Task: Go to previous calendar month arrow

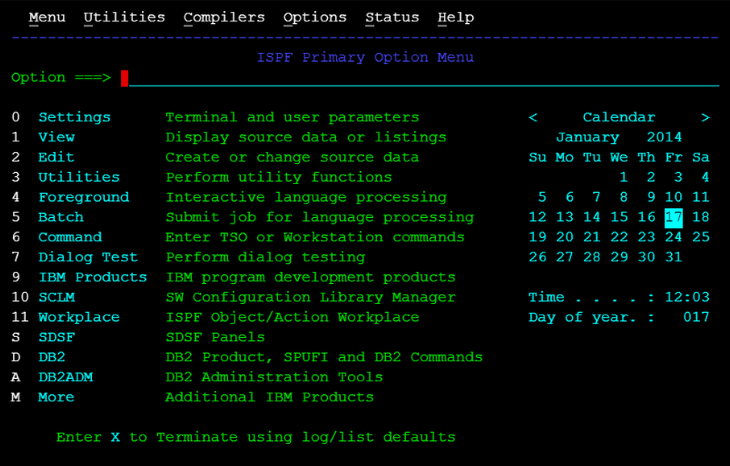Action: click(533, 117)
